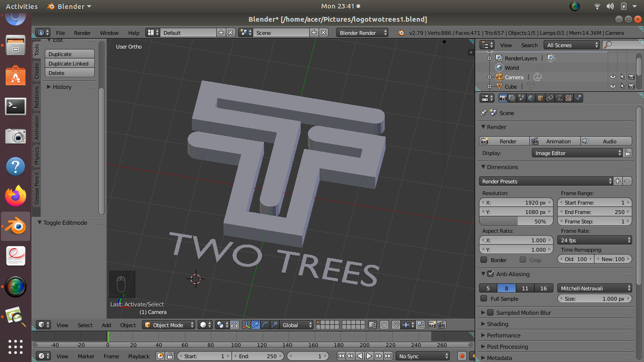Screen dimensions: 644x362
Task: Click the Duplicate button in the tool shelf
Action: (x=69, y=54)
